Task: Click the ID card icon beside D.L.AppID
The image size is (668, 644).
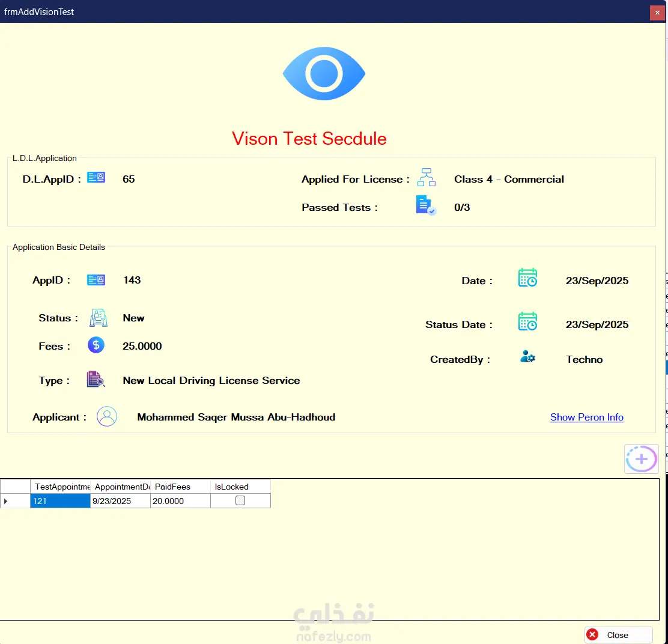Action: coord(96,177)
